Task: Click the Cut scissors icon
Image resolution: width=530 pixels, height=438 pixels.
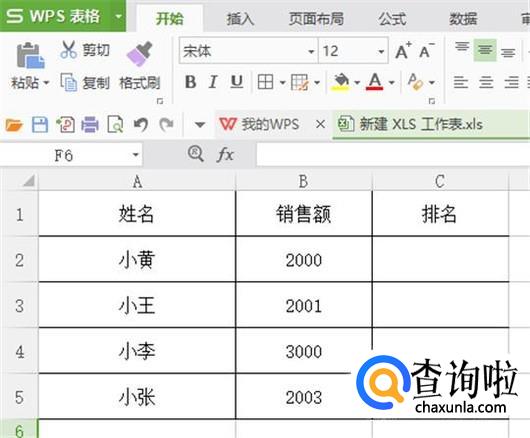Action: 69,50
